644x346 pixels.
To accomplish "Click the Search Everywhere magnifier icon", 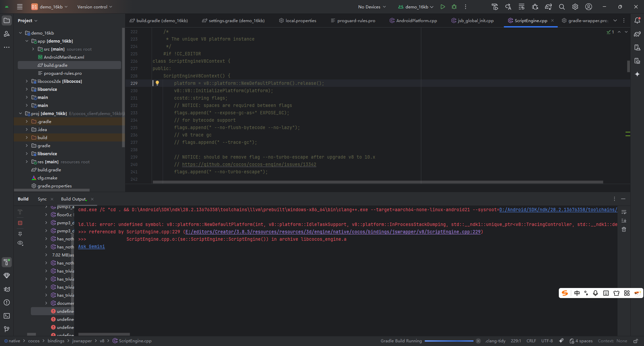I will [562, 7].
